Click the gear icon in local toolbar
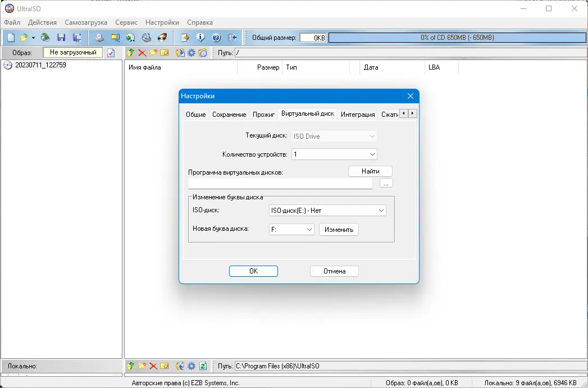This screenshot has height=388, width=588. (192, 366)
